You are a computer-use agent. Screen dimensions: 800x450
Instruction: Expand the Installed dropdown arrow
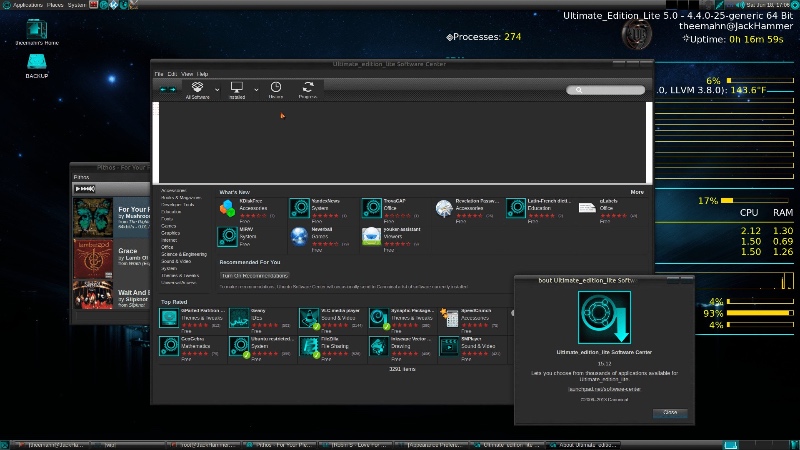coord(256,89)
